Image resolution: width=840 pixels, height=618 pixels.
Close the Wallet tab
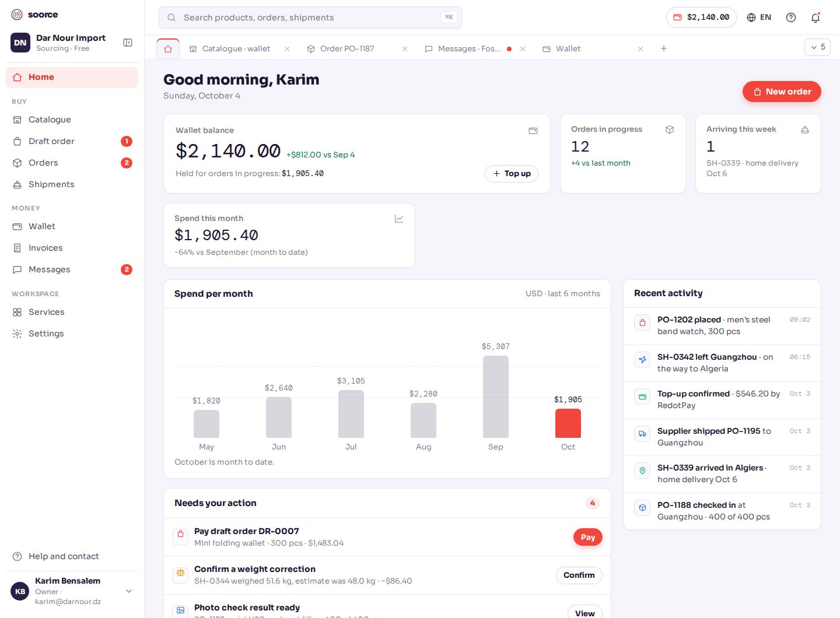coord(640,49)
